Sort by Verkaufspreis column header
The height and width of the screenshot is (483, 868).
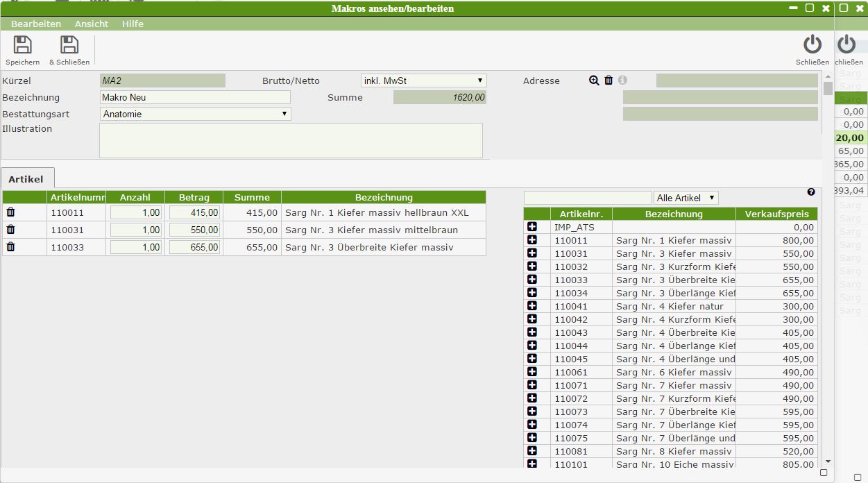pyautogui.click(x=776, y=214)
